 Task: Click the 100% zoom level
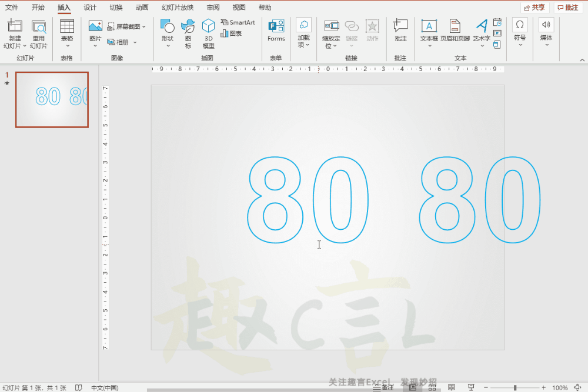[560, 388]
